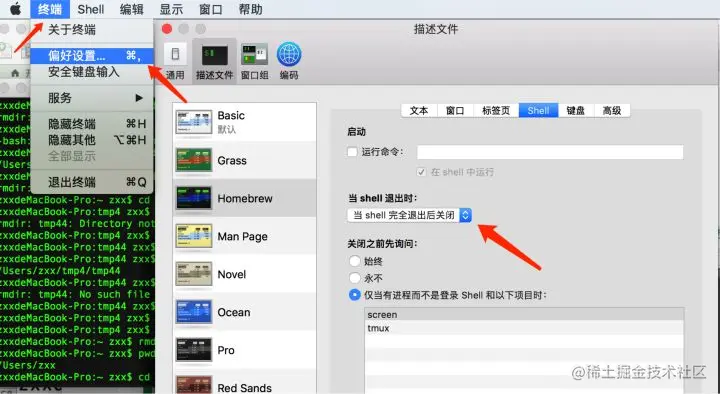This screenshot has height=394, width=720.
Task: Open the 编码 globe icon
Action: tap(289, 61)
